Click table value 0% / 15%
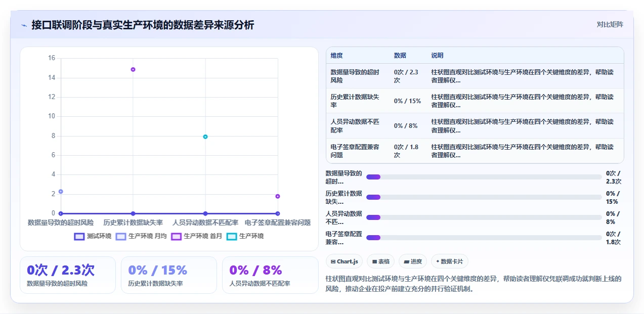644x314 pixels. click(x=407, y=101)
